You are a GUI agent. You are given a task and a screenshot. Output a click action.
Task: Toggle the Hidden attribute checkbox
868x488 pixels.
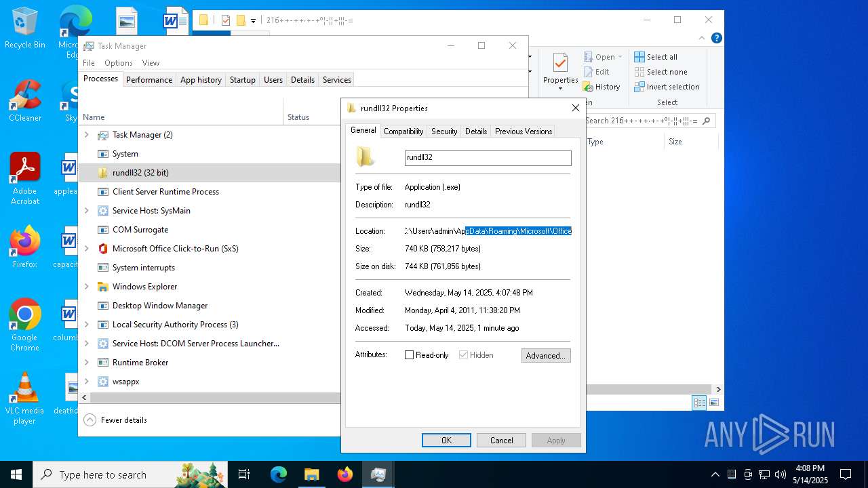click(463, 355)
